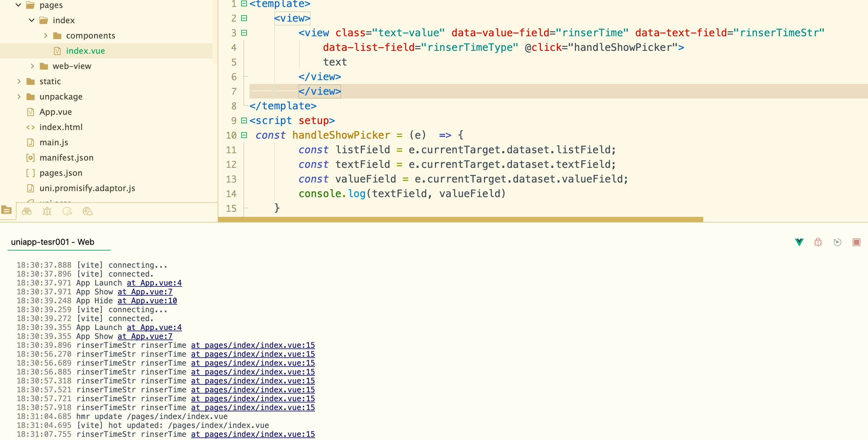Open the App.vue:10 console link

[147, 301]
